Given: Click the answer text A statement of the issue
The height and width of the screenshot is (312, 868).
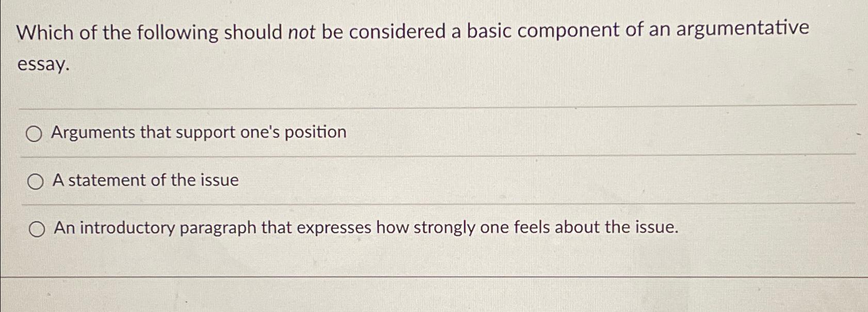Looking at the screenshot, I should pos(145,180).
